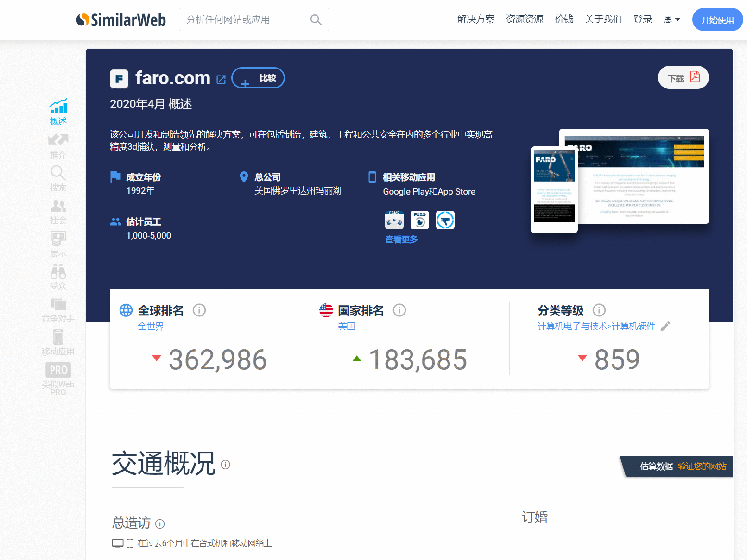Open the 类似Web PRO sidebar item
This screenshot has height=560, width=747.
pos(58,378)
